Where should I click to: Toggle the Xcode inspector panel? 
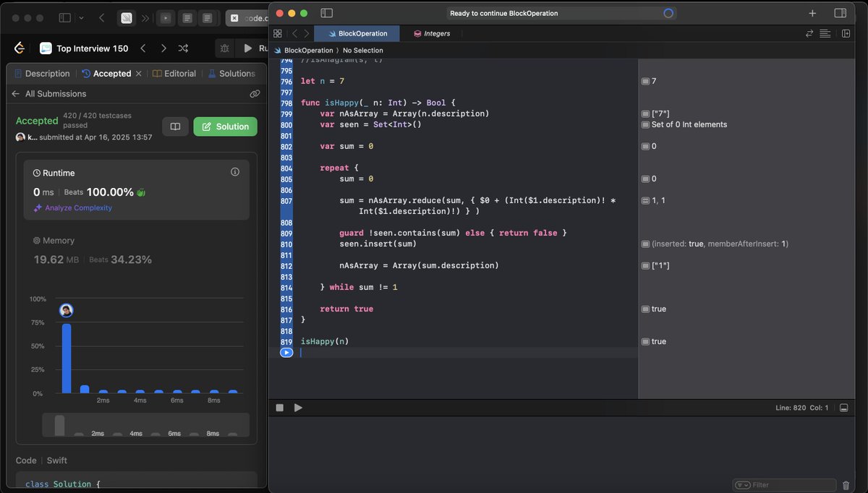point(840,13)
